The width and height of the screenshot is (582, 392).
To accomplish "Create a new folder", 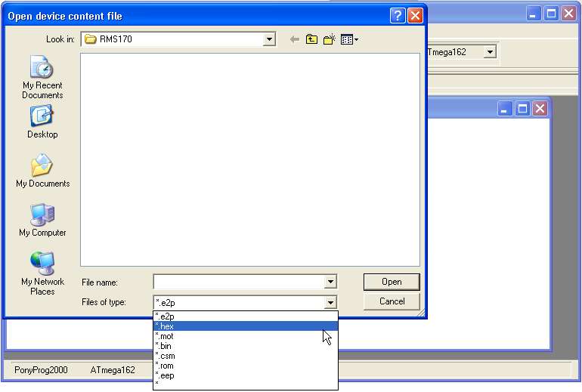I will click(x=329, y=39).
